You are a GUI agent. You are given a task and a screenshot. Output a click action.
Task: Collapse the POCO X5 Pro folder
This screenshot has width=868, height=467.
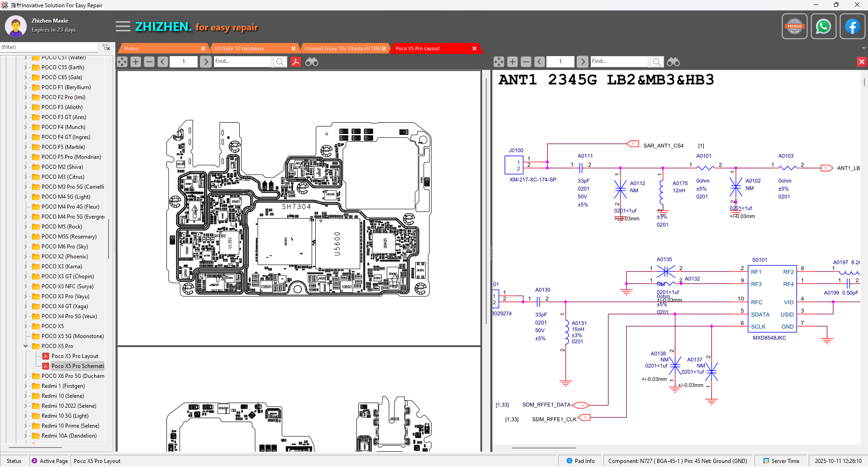(x=26, y=346)
